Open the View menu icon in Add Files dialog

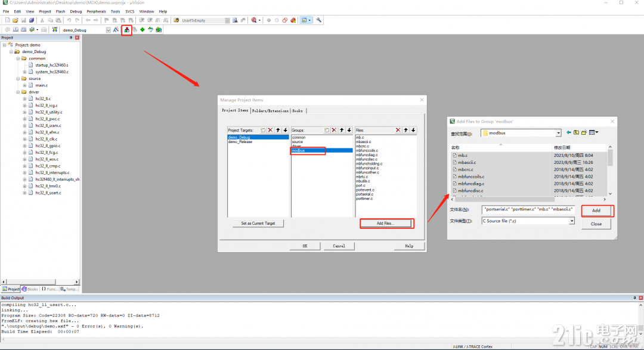pyautogui.click(x=593, y=133)
